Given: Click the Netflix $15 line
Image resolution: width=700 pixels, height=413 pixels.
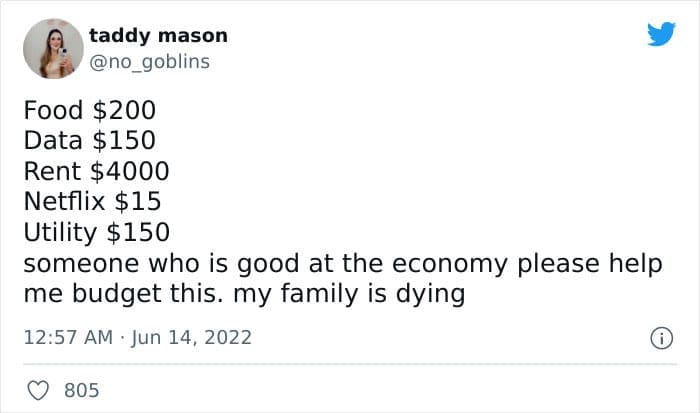Looking at the screenshot, I should [92, 202].
